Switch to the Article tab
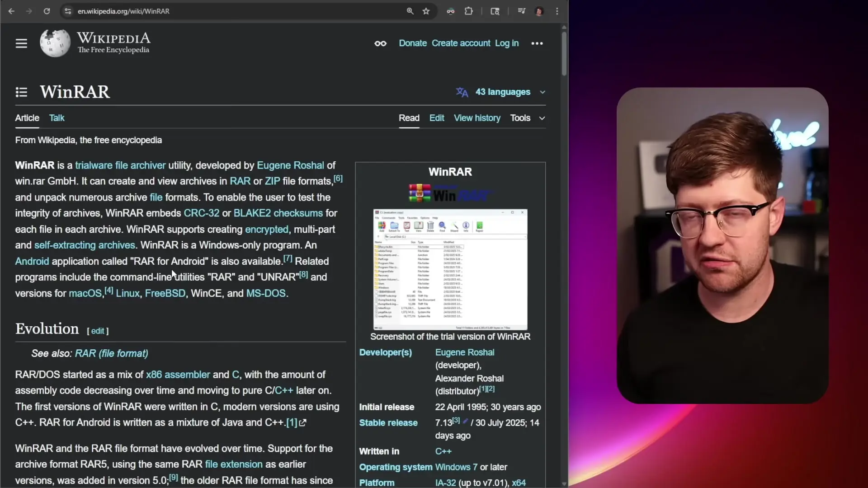This screenshot has width=868, height=488. [x=27, y=118]
